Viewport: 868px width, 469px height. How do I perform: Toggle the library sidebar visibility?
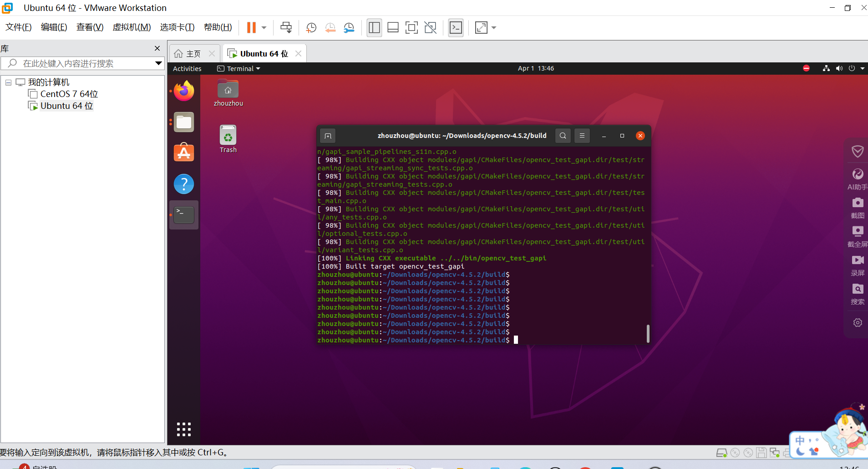(374, 27)
